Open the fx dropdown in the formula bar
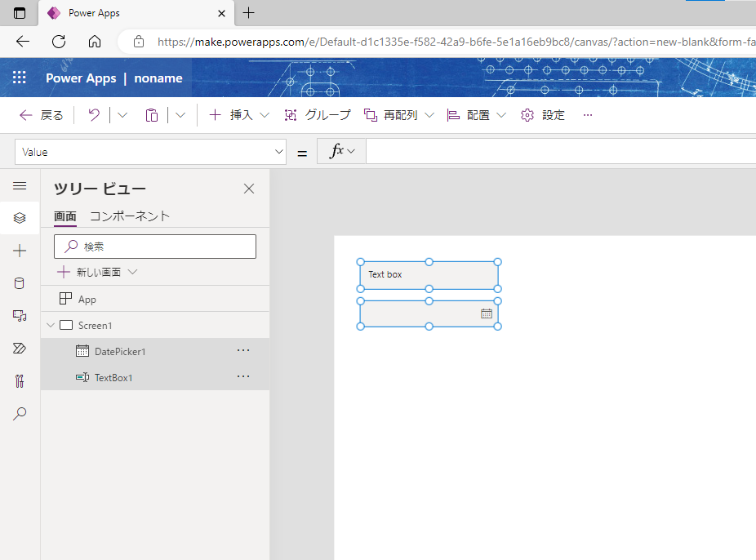Screen dimensions: 756x560 click(340, 151)
